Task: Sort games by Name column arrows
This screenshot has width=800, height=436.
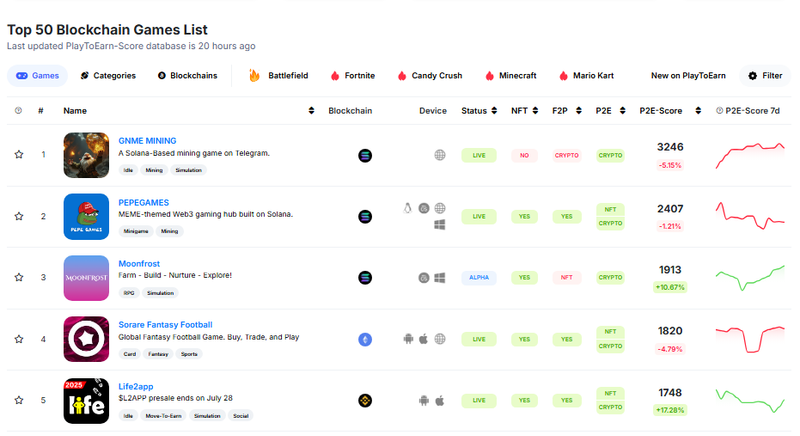Action: 311,111
